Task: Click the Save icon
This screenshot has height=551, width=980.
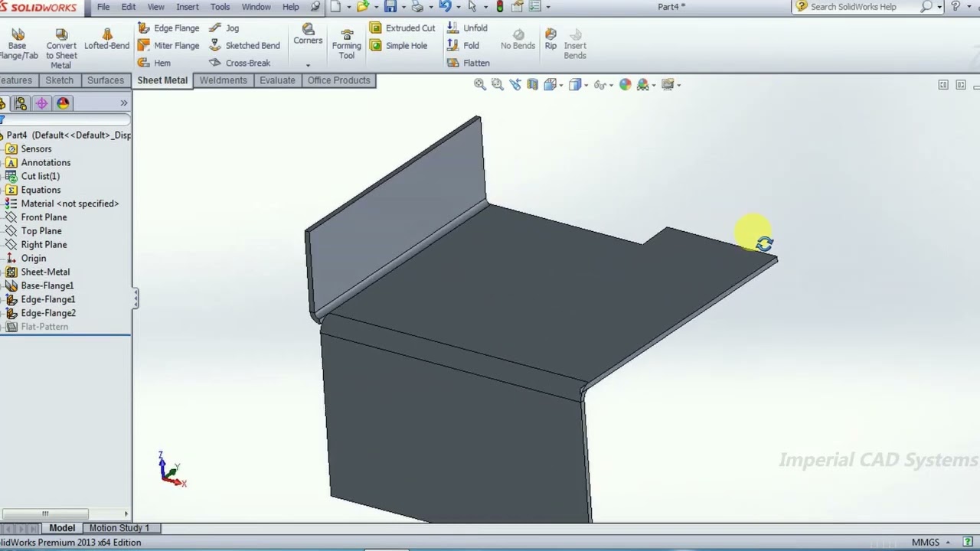Action: [390, 7]
